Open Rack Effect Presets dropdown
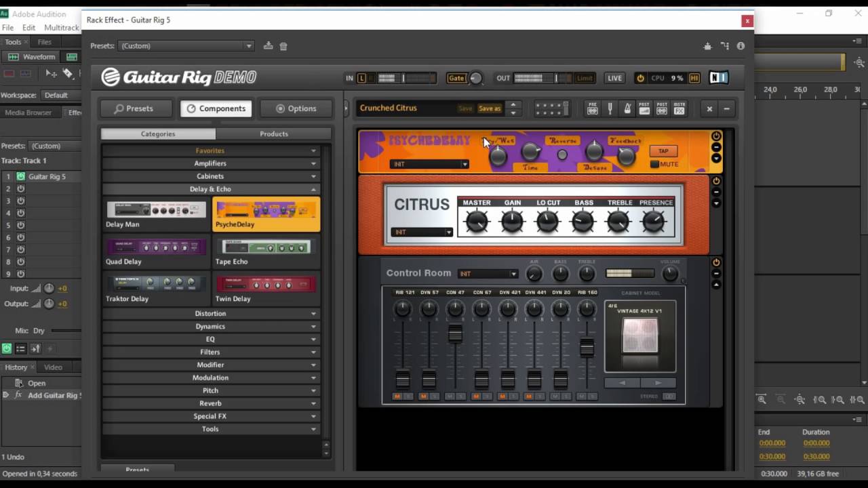Screen dimensions: 868x488 [x=186, y=45]
